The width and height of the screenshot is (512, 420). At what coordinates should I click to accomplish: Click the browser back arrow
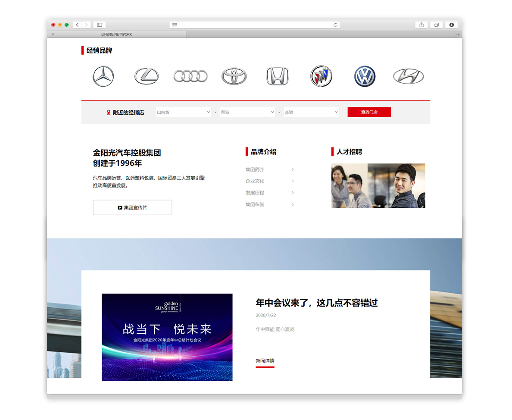[78, 25]
